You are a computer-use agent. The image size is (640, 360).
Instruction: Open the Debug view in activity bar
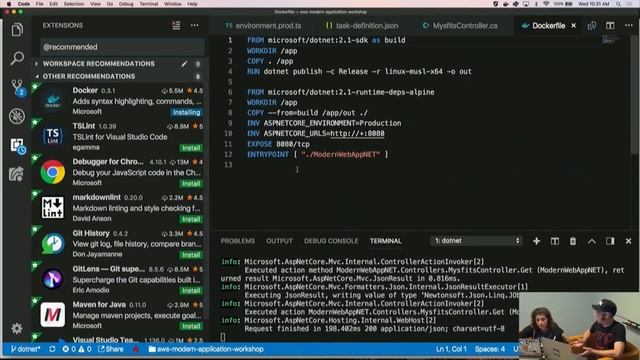(x=17, y=116)
